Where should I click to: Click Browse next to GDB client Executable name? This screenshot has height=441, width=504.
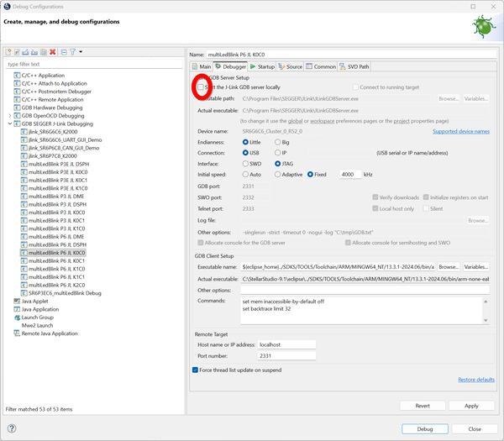[449, 267]
